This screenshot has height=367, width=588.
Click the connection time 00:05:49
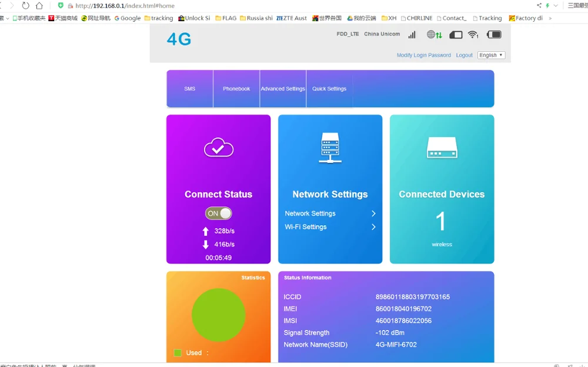tap(218, 258)
